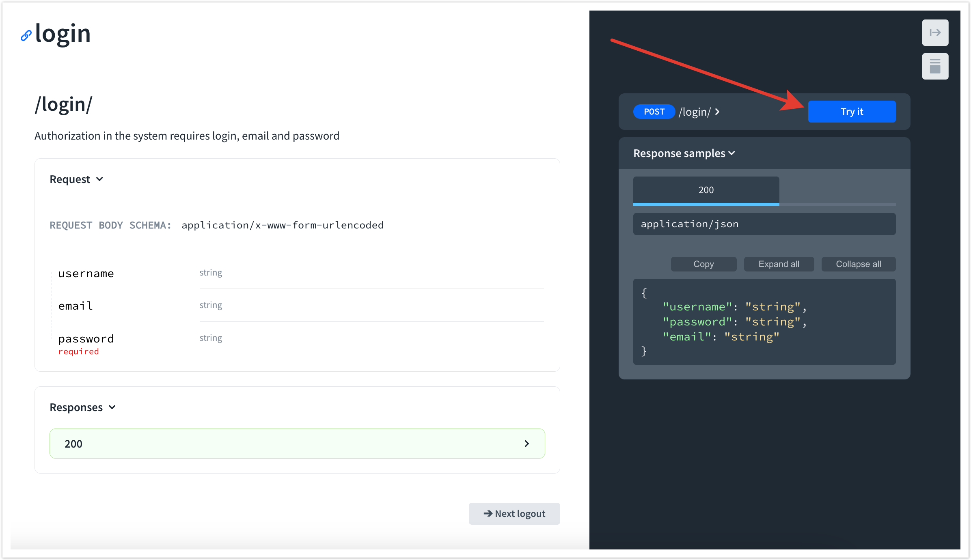
Task: Click the /login/ endpoint path in dark panel
Action: click(x=695, y=112)
